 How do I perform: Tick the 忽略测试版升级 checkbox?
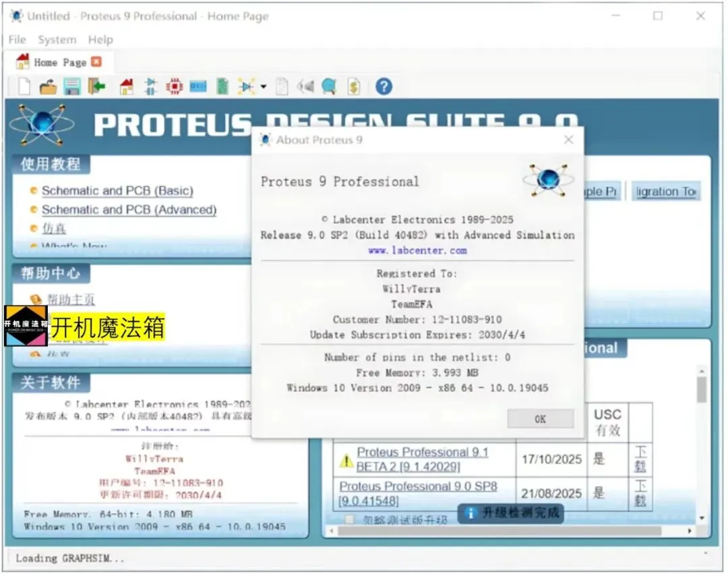[349, 519]
